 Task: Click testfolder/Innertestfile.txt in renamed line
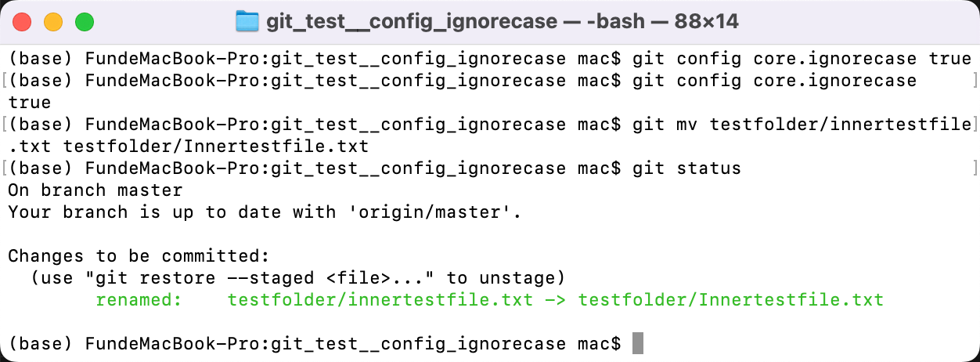730,299
